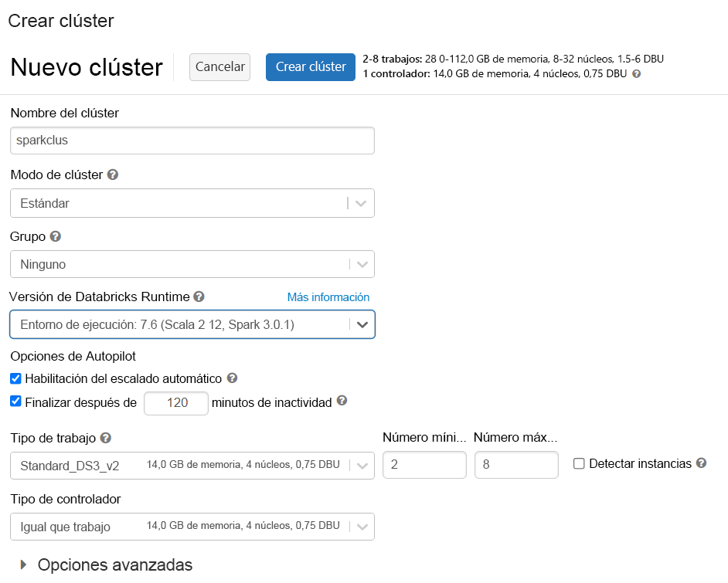Uncheck Finalizar después de inactividad

[15, 402]
